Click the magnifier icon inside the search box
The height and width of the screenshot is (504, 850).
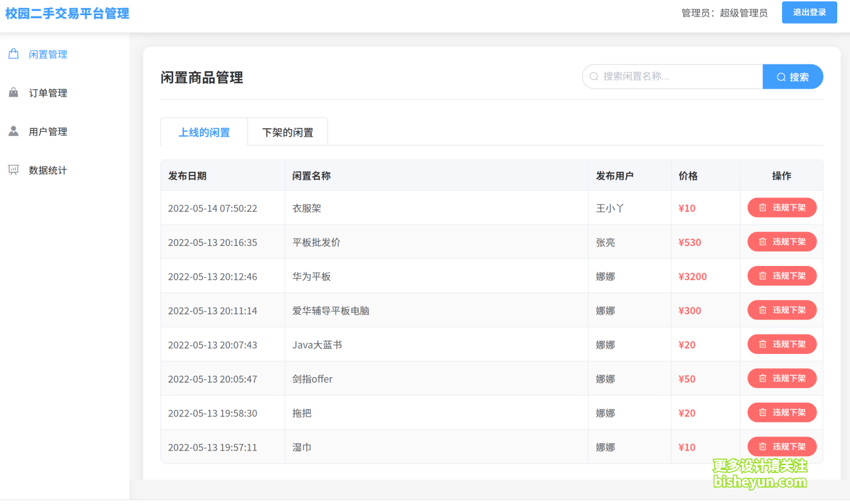point(594,77)
